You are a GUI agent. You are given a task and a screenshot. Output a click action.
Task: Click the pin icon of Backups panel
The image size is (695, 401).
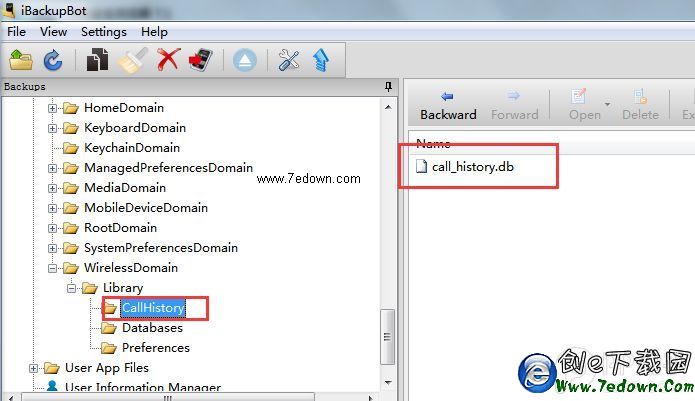[388, 86]
